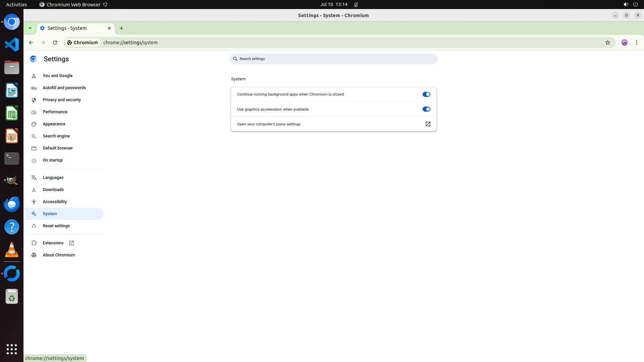
Task: Open a new tab with the plus button
Action: pyautogui.click(x=121, y=28)
